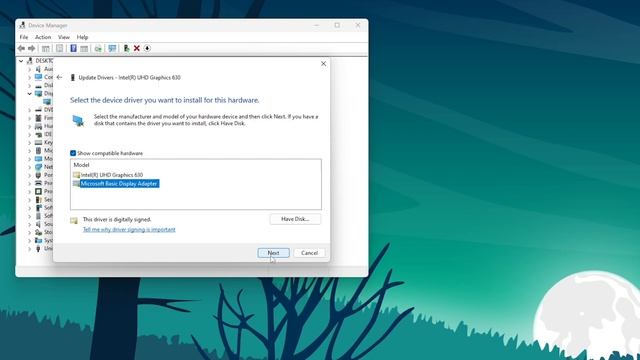The height and width of the screenshot is (360, 640).
Task: Click the USB icon of the Uni tree row
Action: click(38, 249)
